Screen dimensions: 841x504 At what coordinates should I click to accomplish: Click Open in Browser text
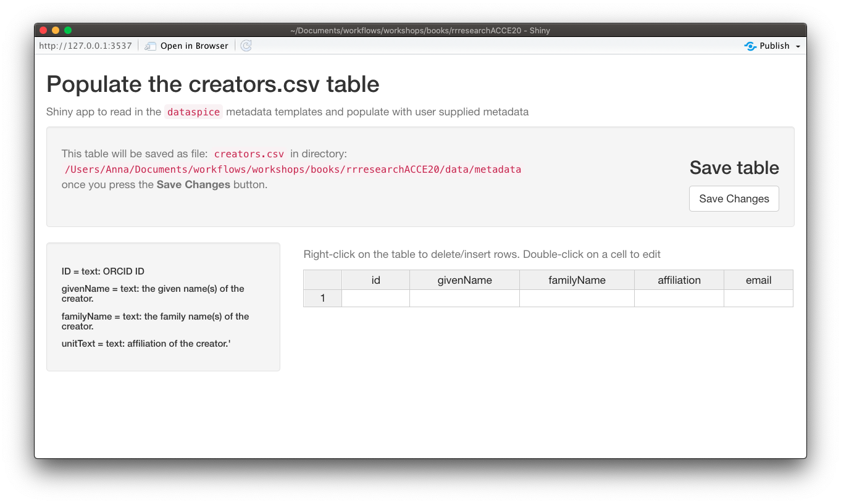click(x=195, y=46)
